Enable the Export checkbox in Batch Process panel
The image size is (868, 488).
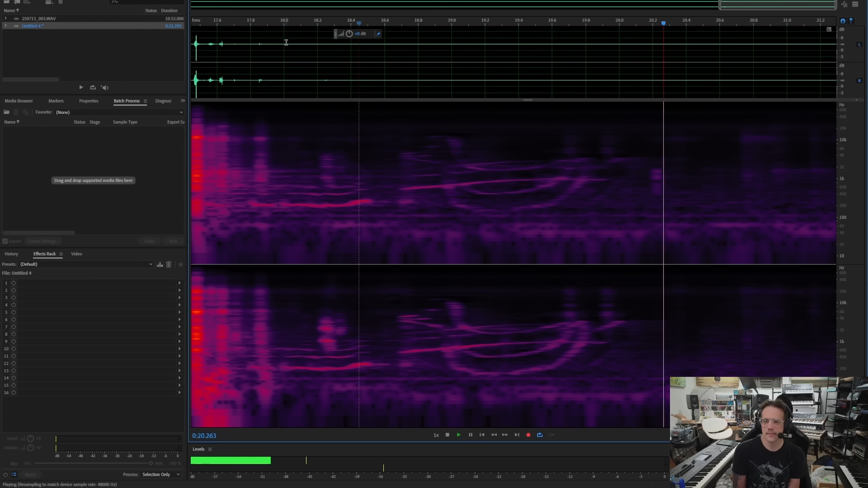(5, 241)
